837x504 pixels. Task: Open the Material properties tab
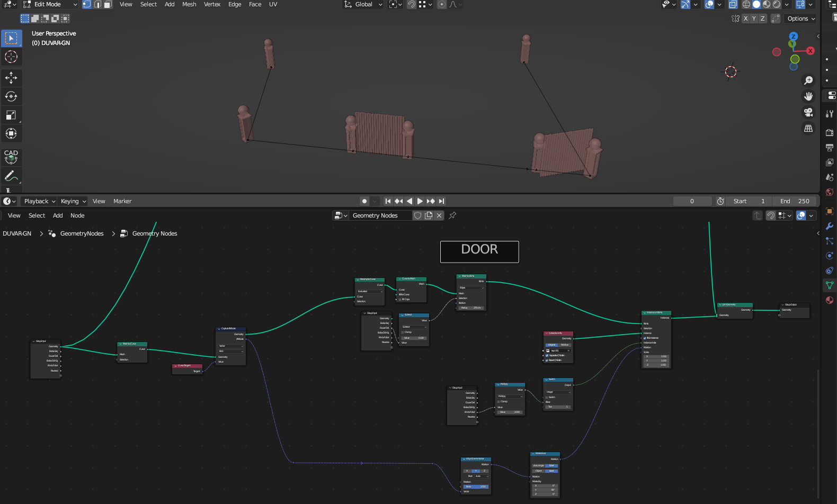(830, 300)
